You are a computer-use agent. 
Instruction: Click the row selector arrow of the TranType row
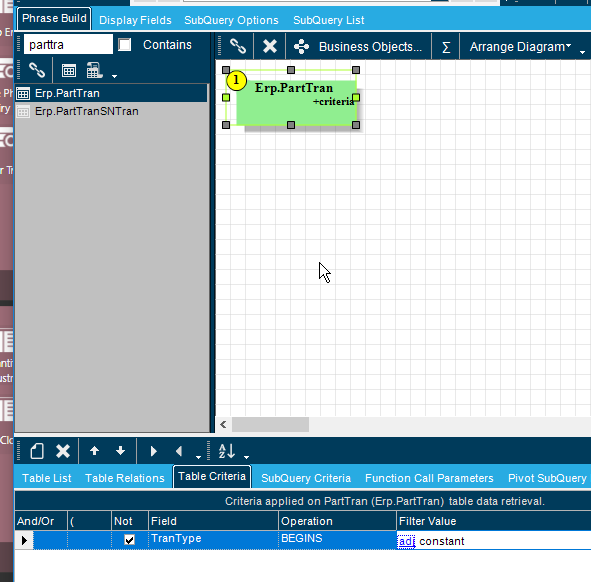click(24, 540)
